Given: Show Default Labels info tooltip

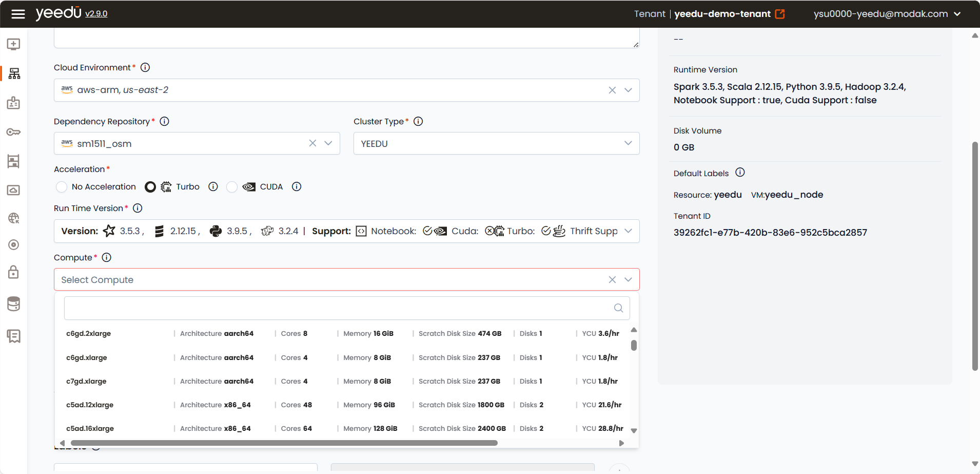Looking at the screenshot, I should tap(740, 173).
